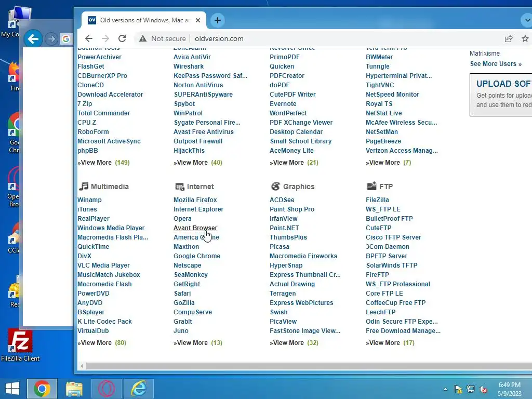The width and height of the screenshot is (532, 399).
Task: Open the FileZilla link under FTP
Action: click(x=377, y=200)
